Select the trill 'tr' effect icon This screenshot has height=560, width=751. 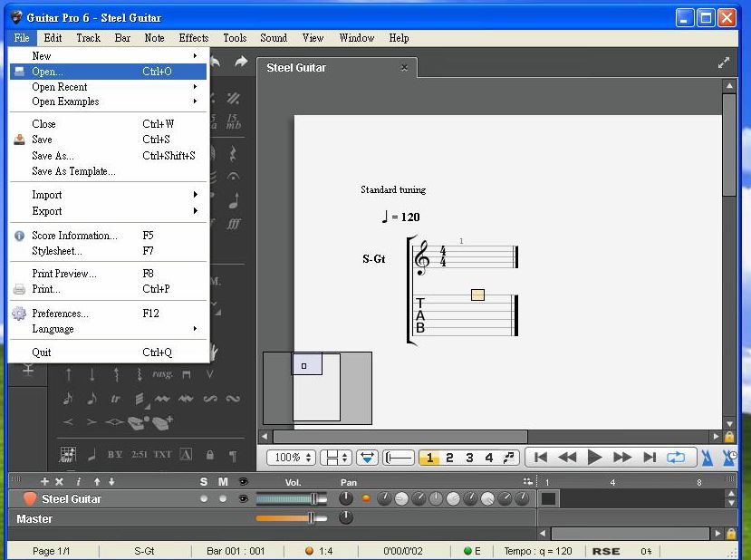pos(115,399)
